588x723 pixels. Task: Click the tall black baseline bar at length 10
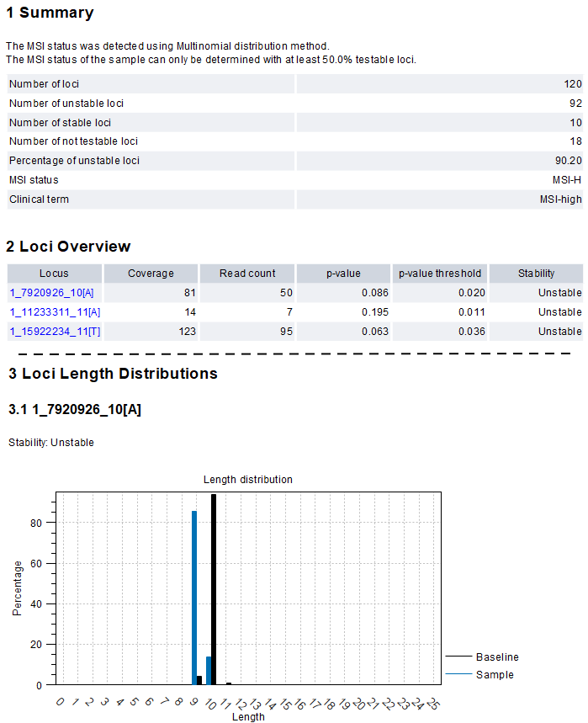[x=214, y=589]
